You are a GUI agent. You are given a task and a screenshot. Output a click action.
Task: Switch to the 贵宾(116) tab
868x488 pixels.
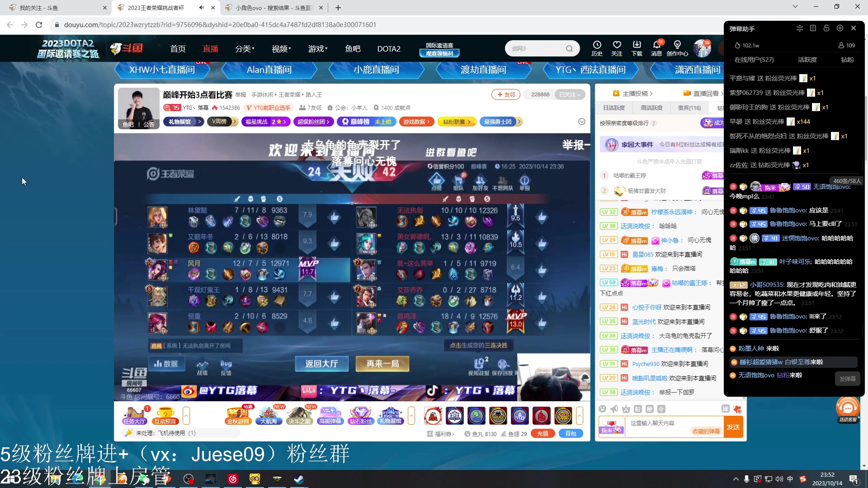pos(689,108)
